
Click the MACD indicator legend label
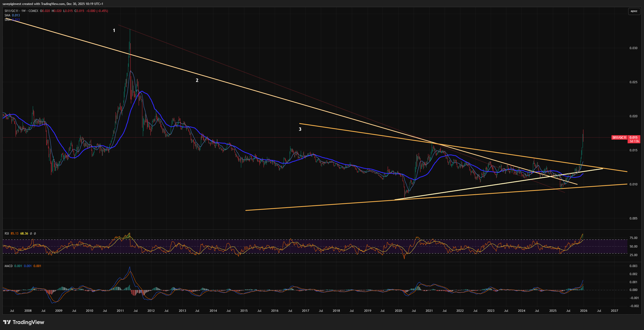9,266
